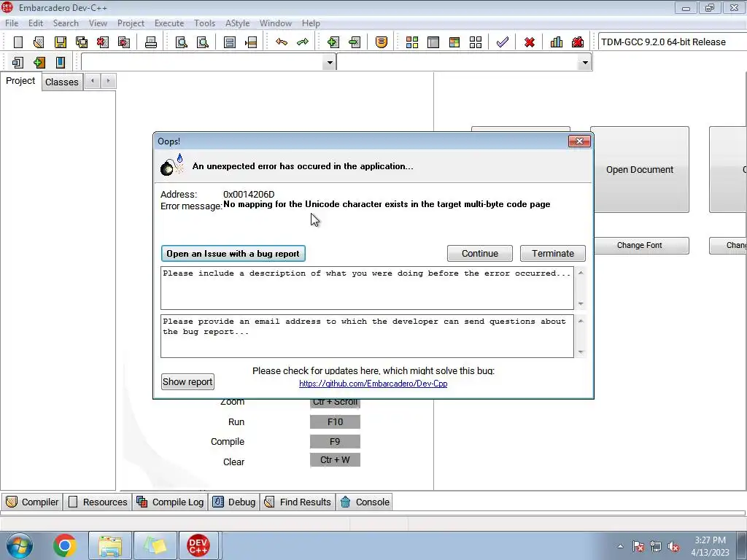This screenshot has height=560, width=747.
Task: Switch to the Project side tab
Action: pos(20,80)
